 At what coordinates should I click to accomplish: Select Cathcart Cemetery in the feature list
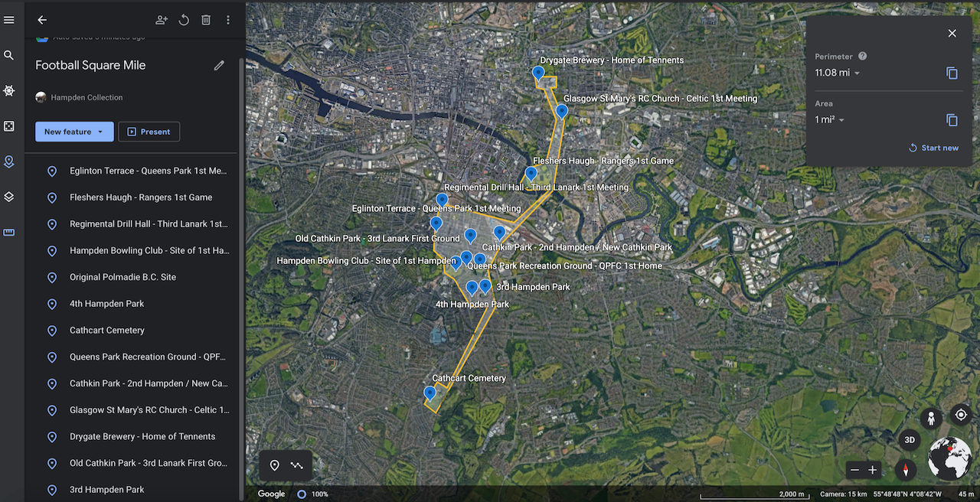(x=107, y=331)
